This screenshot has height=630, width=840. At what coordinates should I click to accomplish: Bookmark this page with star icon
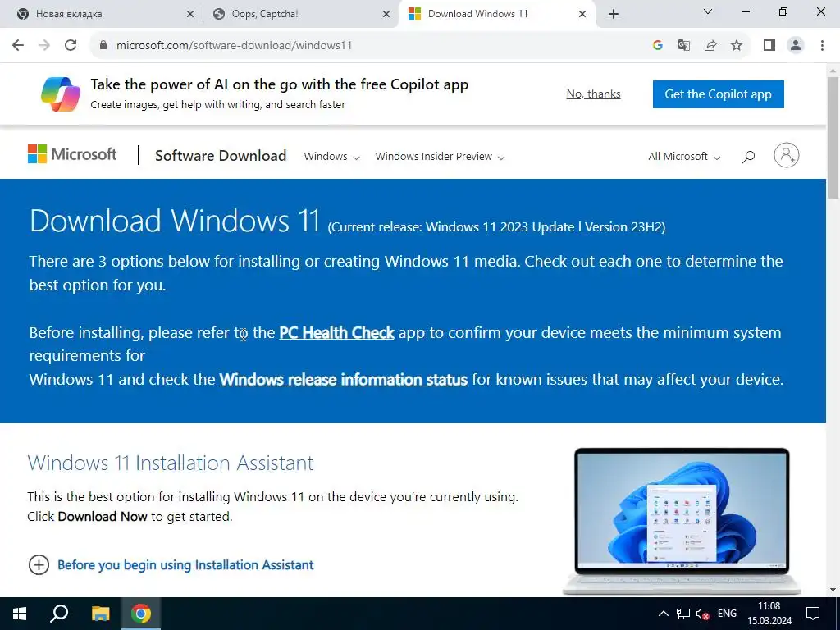(737, 45)
